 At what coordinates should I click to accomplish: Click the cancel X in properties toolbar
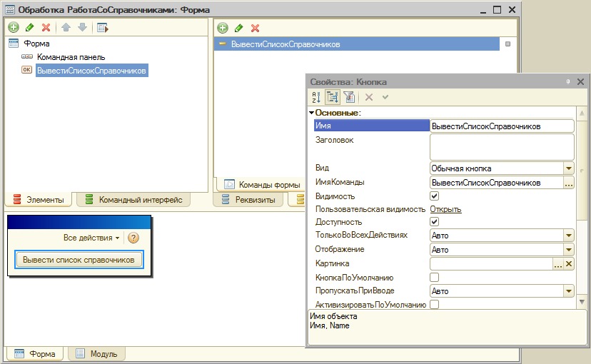point(369,97)
